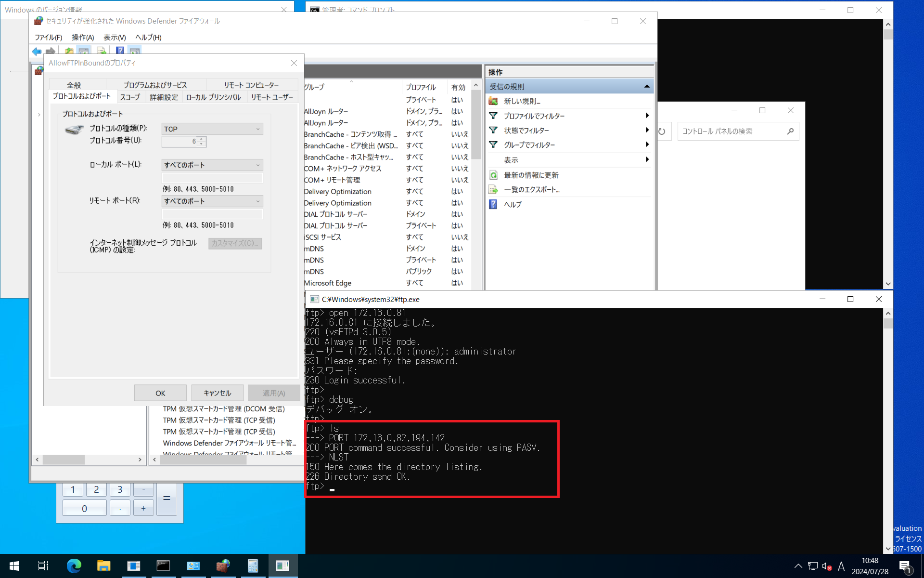Screen dimensions: 924x578
Task: Click the blue help icon in toolbar
Action: tap(120, 51)
